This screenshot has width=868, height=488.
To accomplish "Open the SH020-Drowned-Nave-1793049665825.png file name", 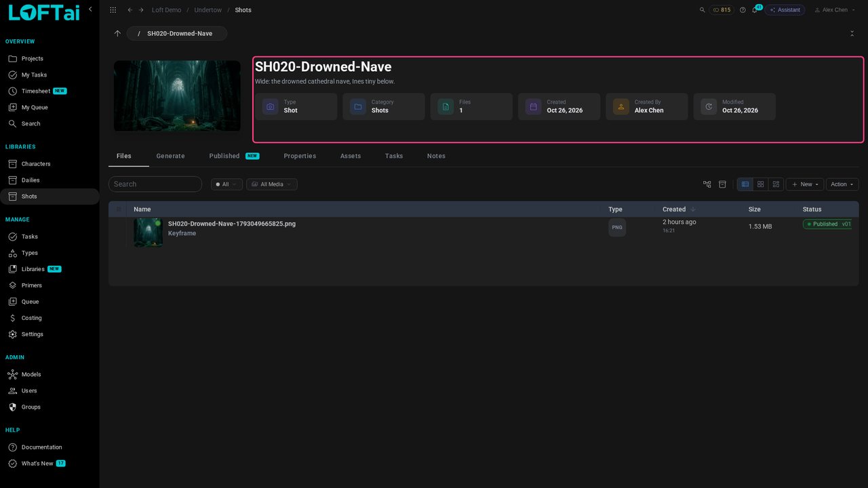I will [232, 224].
